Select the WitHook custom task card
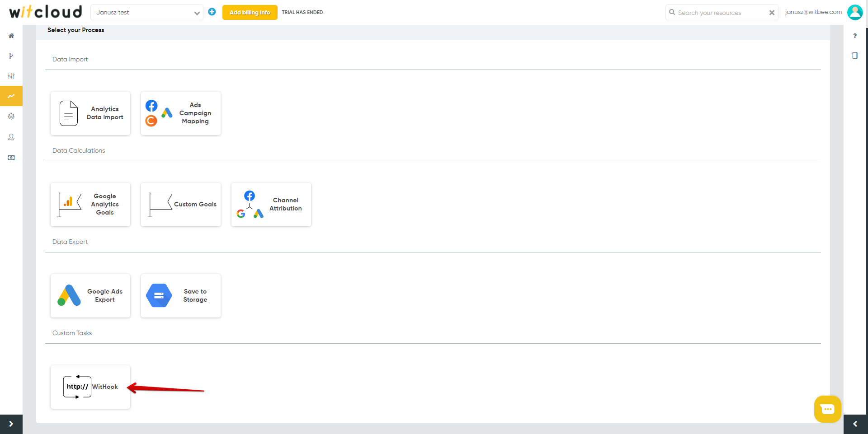Viewport: 868px width, 434px height. click(90, 387)
